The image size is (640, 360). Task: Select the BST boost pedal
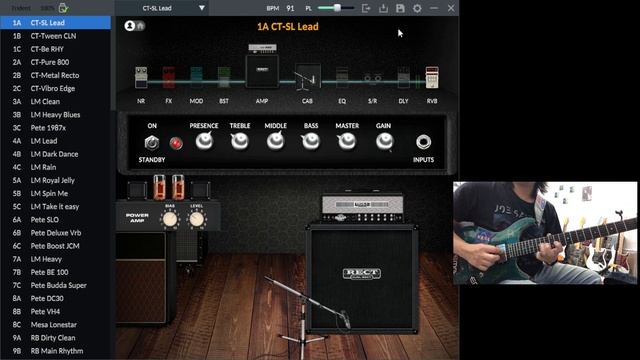click(x=224, y=78)
